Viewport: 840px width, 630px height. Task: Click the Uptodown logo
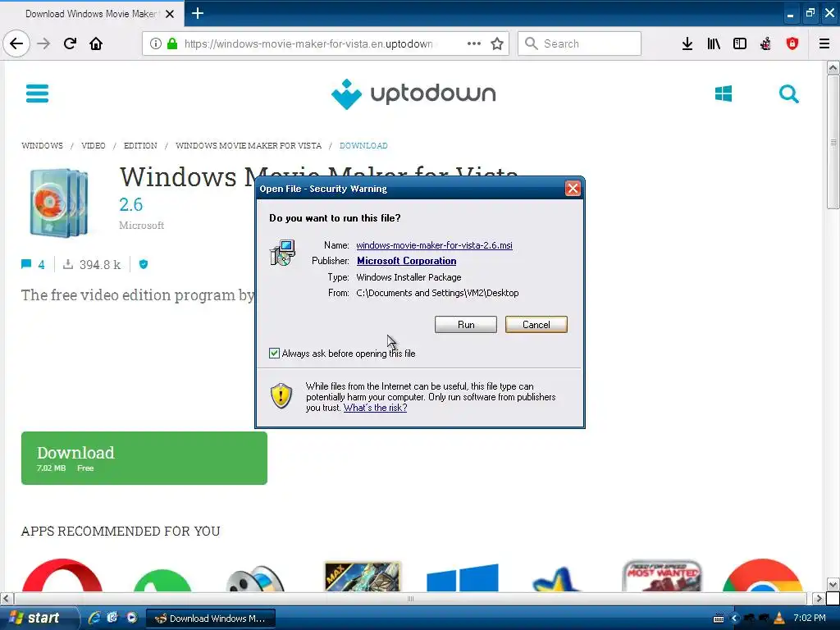tap(413, 94)
